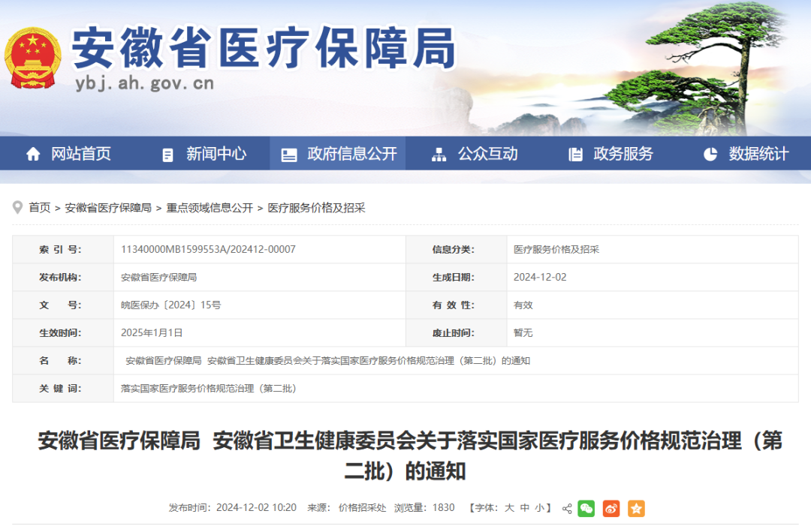Select 生成日期 value 2024-12-02
811x532 pixels.
point(540,278)
